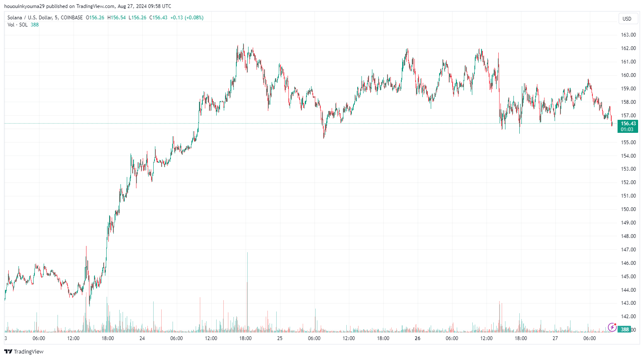Screen dimensions: 644x359
Task: Click the 150.00 price axis label
Action: [628, 209]
